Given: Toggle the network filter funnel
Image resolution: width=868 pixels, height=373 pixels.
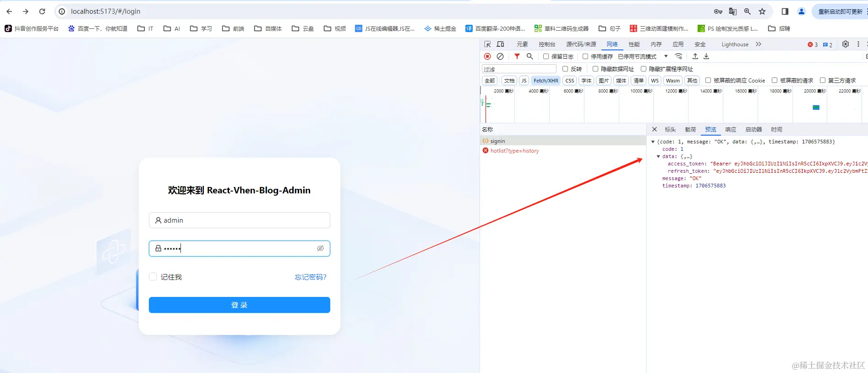Looking at the screenshot, I should [517, 56].
